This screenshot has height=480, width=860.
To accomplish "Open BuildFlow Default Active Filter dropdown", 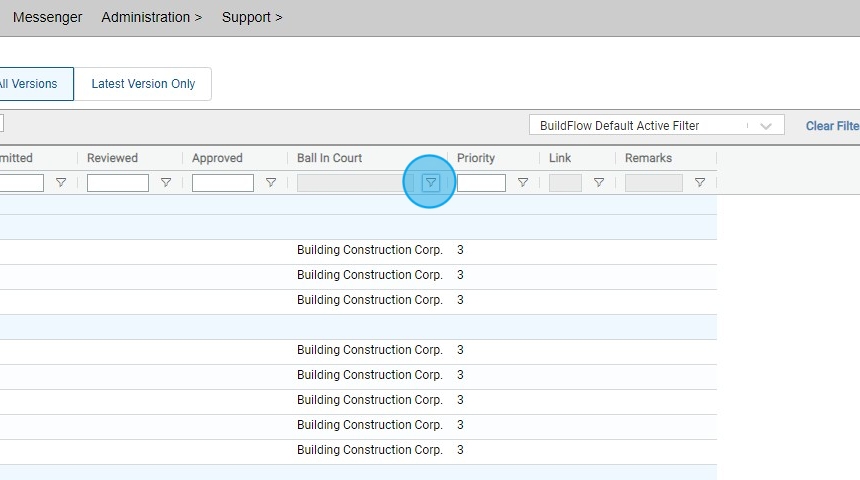I will click(656, 126).
